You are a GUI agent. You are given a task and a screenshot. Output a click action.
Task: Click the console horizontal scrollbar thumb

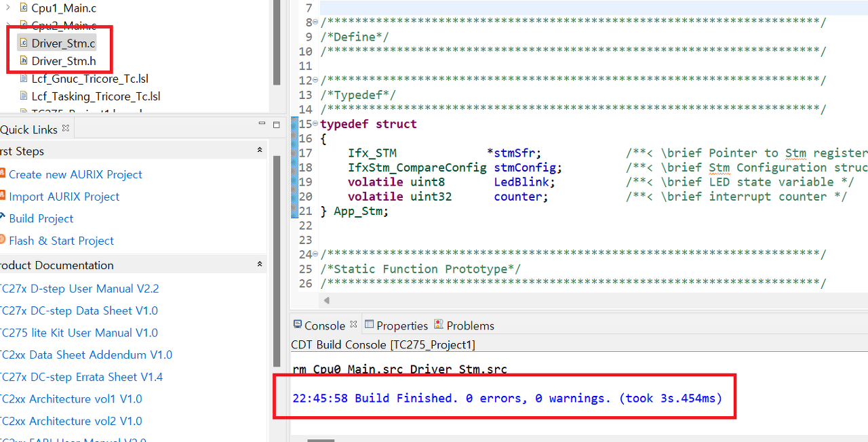coord(321,440)
